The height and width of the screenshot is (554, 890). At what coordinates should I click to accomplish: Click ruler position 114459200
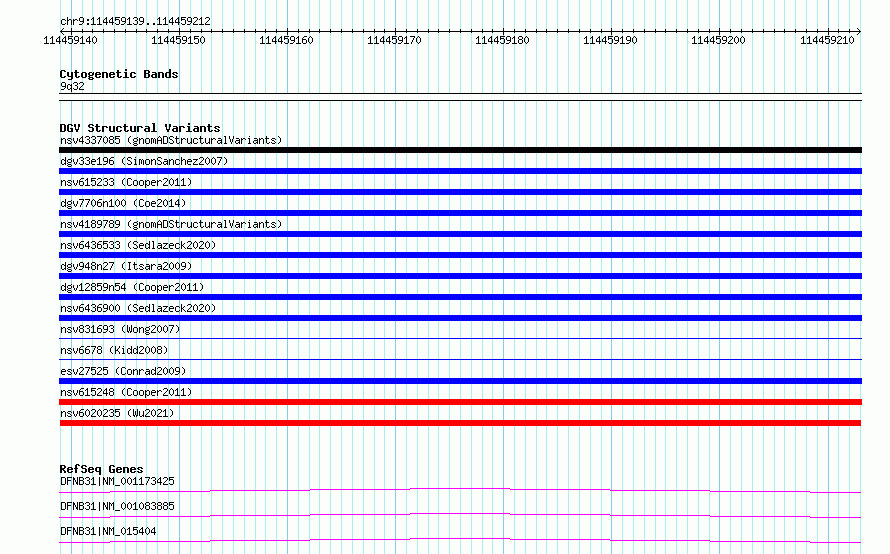(x=718, y=40)
